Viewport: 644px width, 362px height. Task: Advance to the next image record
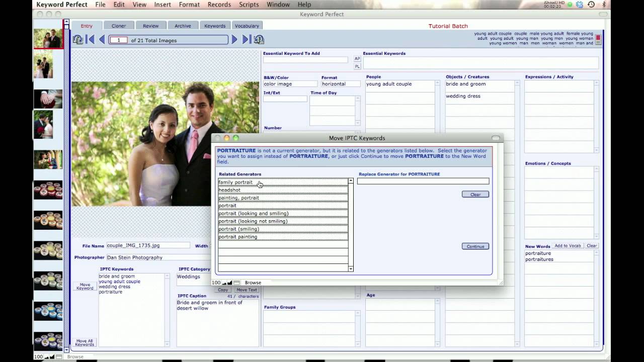point(234,40)
